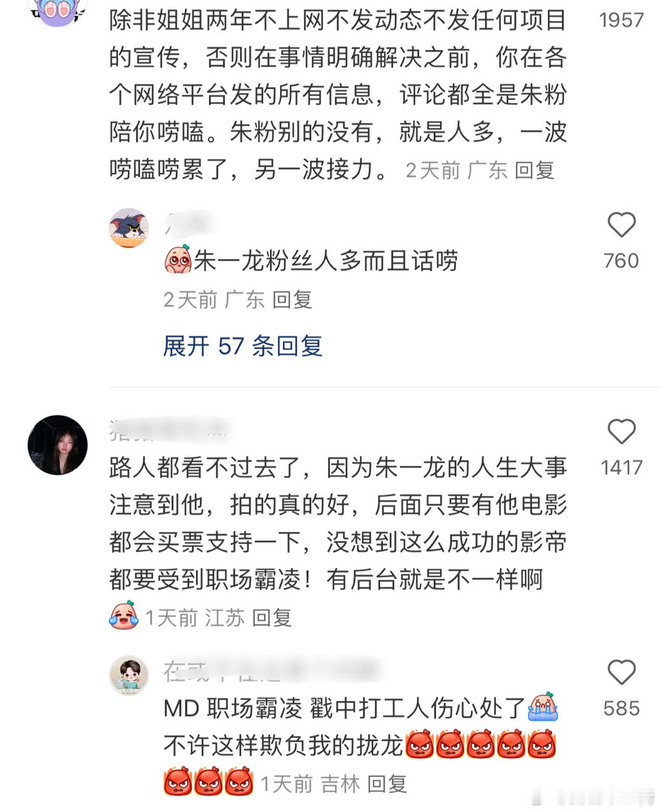Screen dimensions: 661x812
Task: Reply to the 朱一龙粉丝人多而且话唠 comment
Action: 292,300
